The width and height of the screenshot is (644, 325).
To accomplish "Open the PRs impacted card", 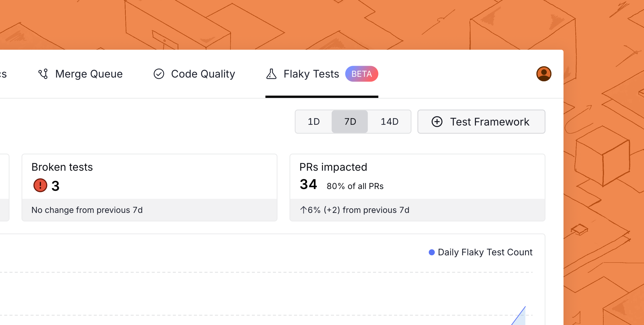I will tap(417, 187).
